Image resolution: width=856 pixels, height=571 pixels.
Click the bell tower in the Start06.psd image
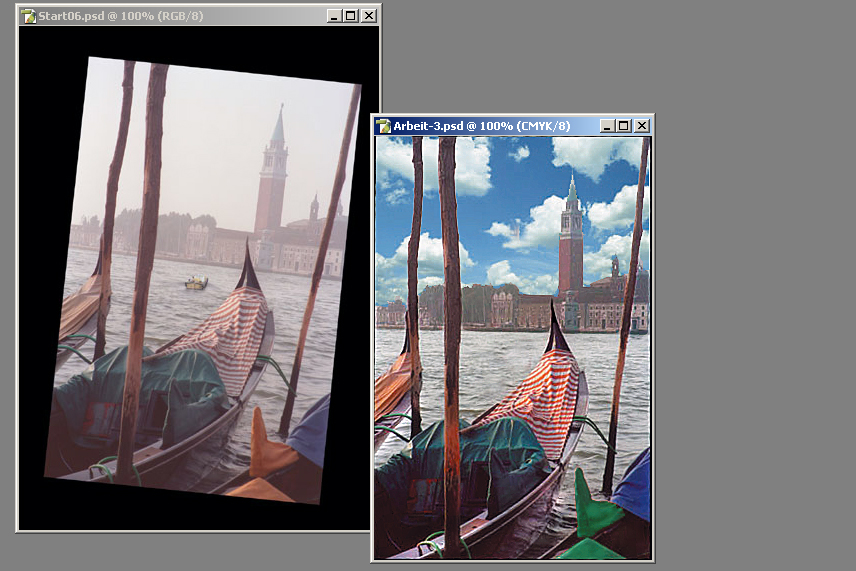(271, 180)
